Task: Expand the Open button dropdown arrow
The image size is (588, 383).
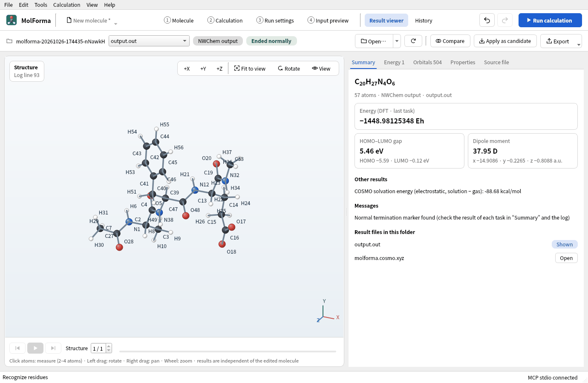Action: click(x=397, y=41)
